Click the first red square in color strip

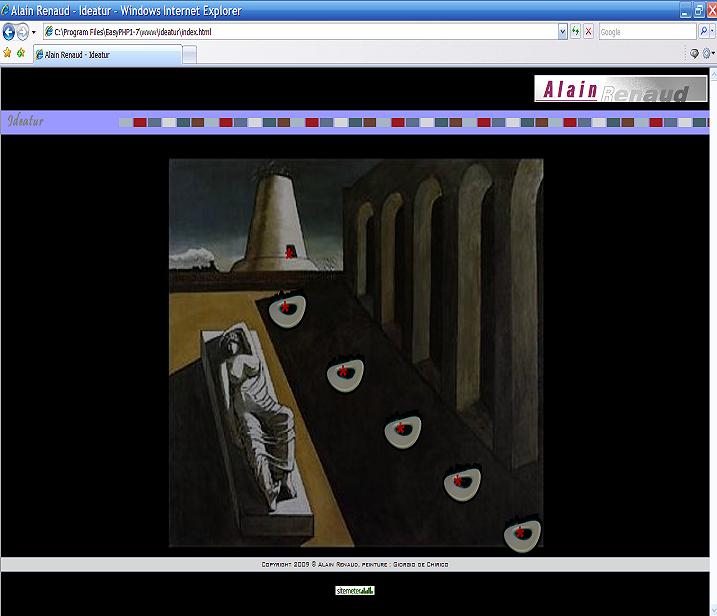click(x=140, y=122)
